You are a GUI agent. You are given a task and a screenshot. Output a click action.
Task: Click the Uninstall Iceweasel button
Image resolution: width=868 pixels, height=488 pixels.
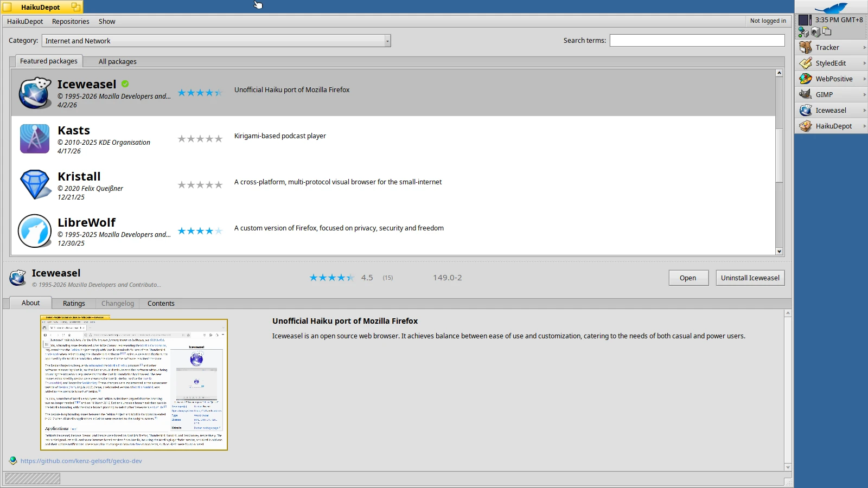[750, 277]
